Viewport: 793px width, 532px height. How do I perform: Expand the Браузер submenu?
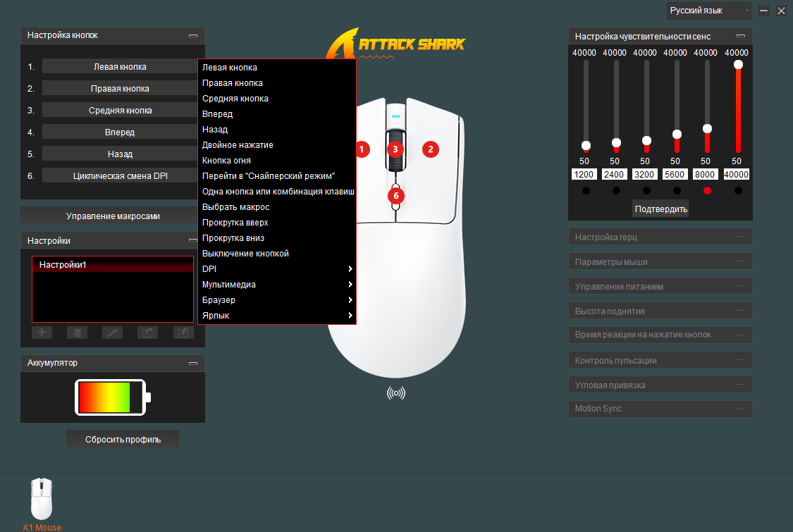(277, 300)
